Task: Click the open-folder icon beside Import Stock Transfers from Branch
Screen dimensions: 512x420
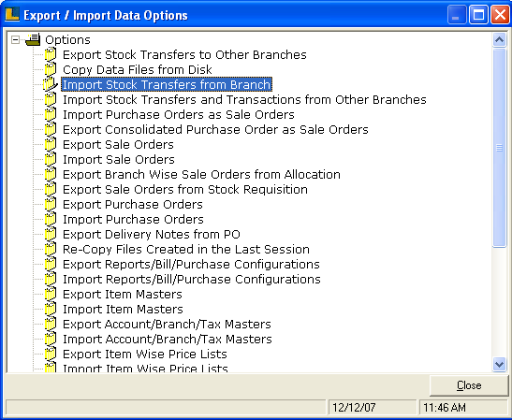Action: (51, 84)
